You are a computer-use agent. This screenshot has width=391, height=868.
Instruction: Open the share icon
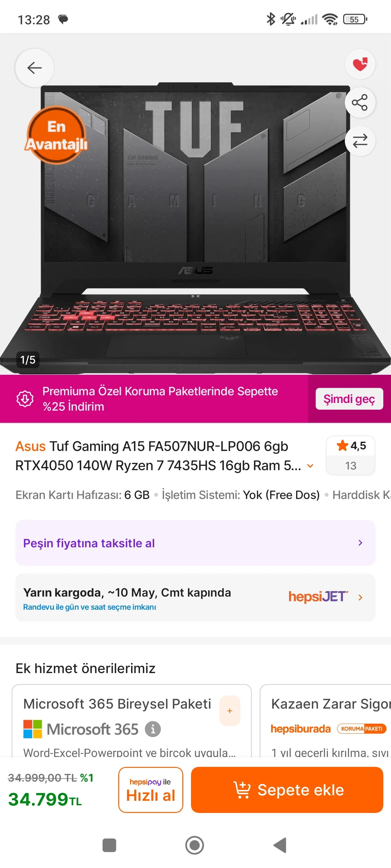360,102
